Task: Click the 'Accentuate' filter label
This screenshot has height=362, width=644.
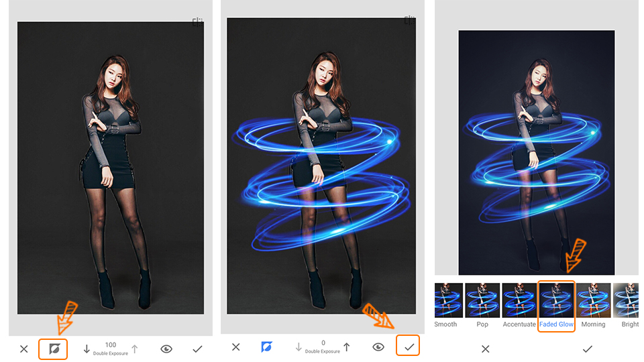Action: pyautogui.click(x=519, y=324)
